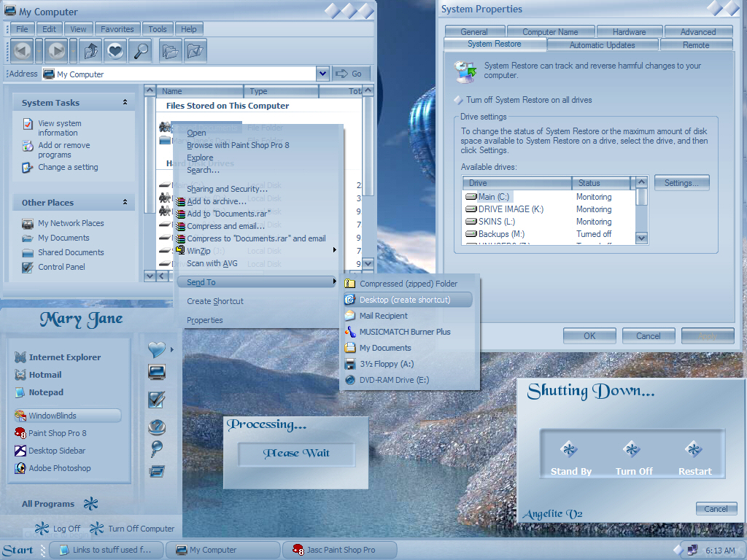The image size is (747, 560).
Task: Collapse the Other Places panel
Action: (125, 203)
